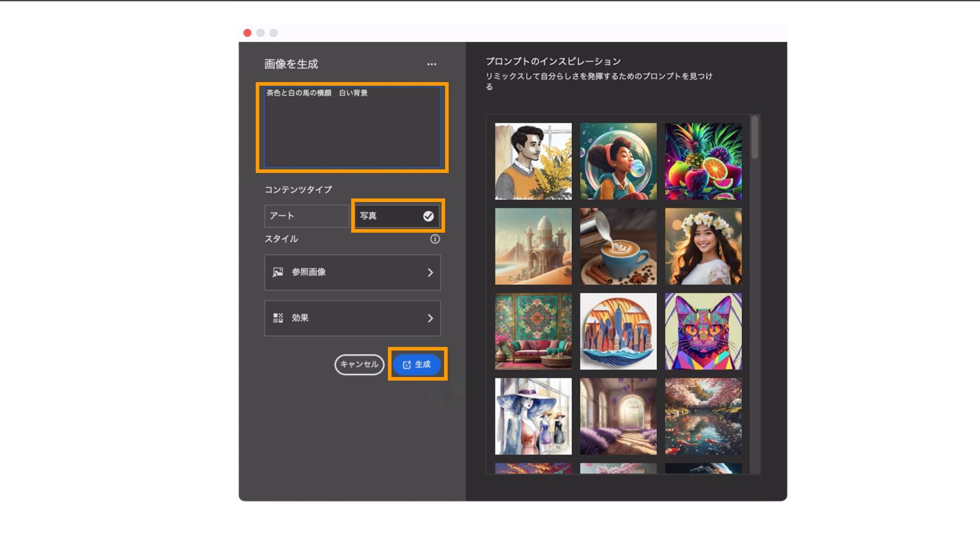Pick the geometric cat thumbnail
Screen dimensions: 980x551
click(x=703, y=331)
